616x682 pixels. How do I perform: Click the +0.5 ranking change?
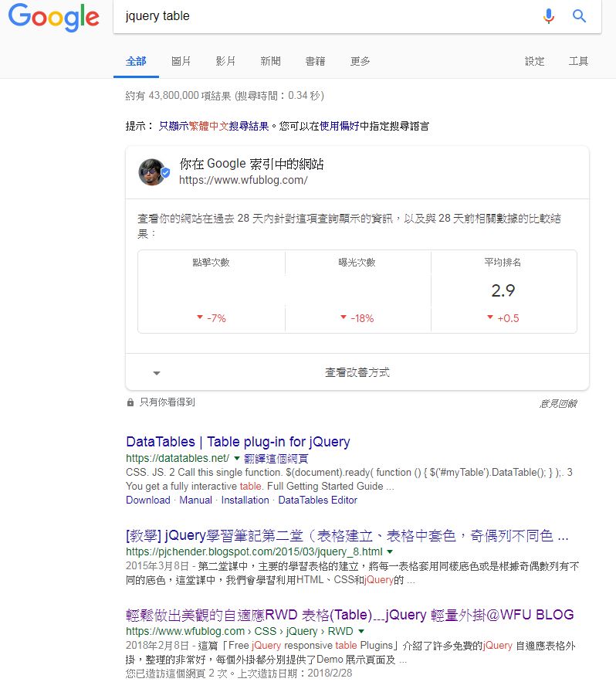pyautogui.click(x=503, y=318)
